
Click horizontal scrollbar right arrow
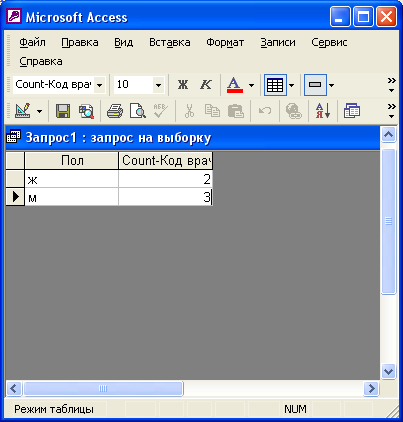click(x=371, y=389)
